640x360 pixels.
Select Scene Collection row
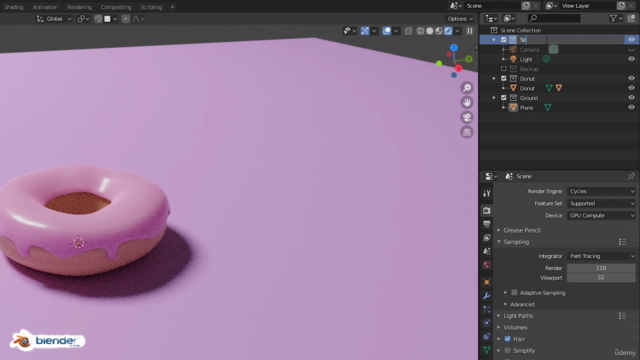click(x=559, y=30)
